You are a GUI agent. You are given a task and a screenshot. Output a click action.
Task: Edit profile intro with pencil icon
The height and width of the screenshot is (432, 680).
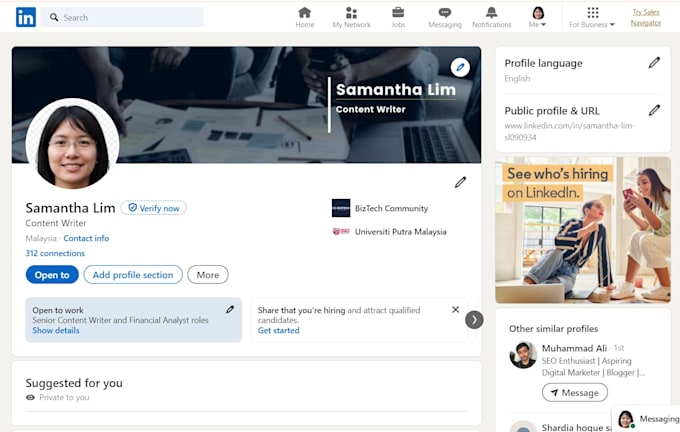(460, 182)
